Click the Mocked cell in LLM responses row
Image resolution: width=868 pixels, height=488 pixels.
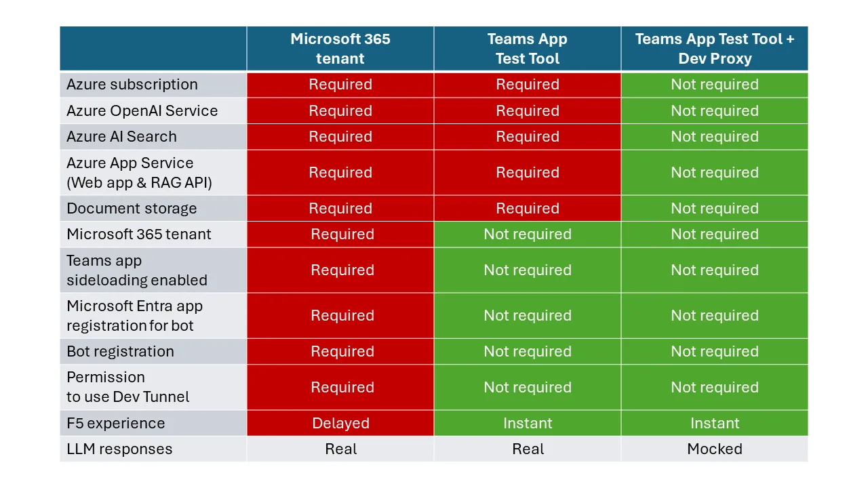[x=715, y=449]
